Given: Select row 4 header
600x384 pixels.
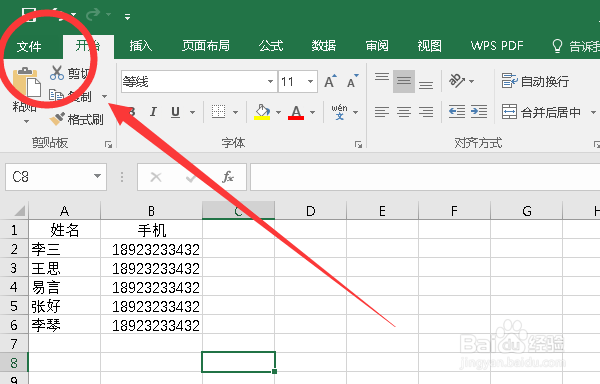Looking at the screenshot, I should (x=14, y=287).
